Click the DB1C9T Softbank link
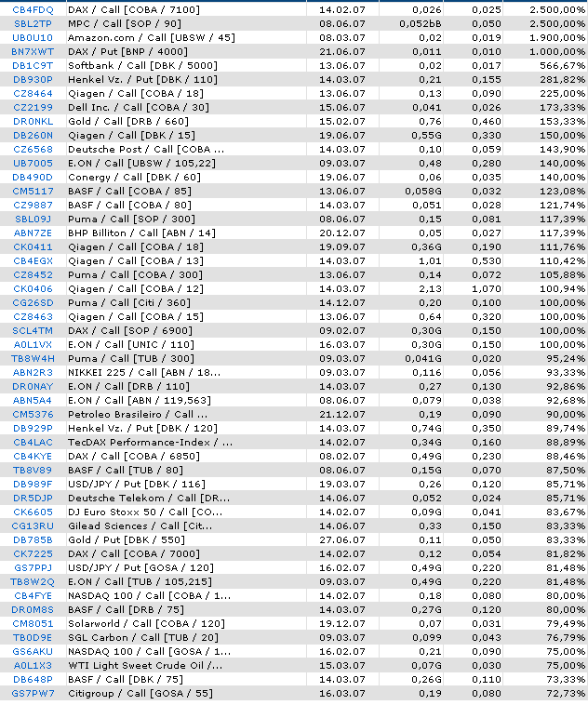The image size is (588, 705). pyautogui.click(x=33, y=65)
